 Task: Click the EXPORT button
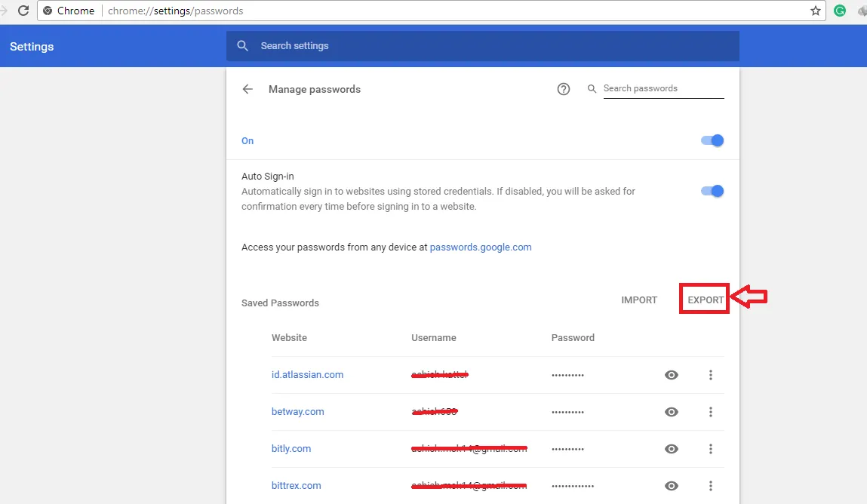[705, 300]
